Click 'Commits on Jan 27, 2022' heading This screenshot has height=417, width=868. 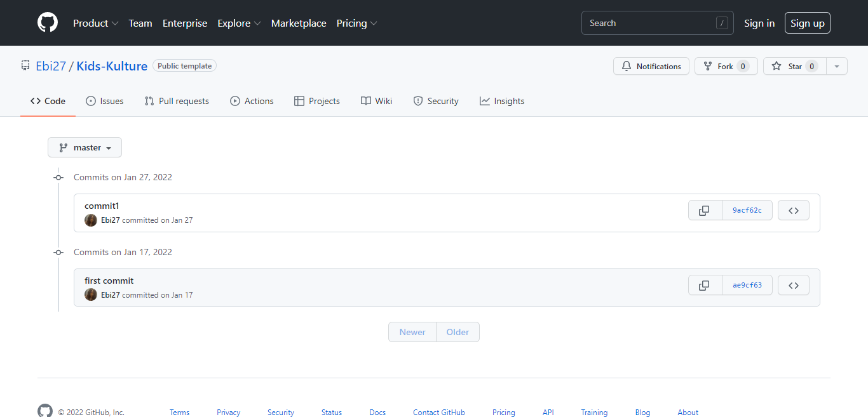(123, 177)
